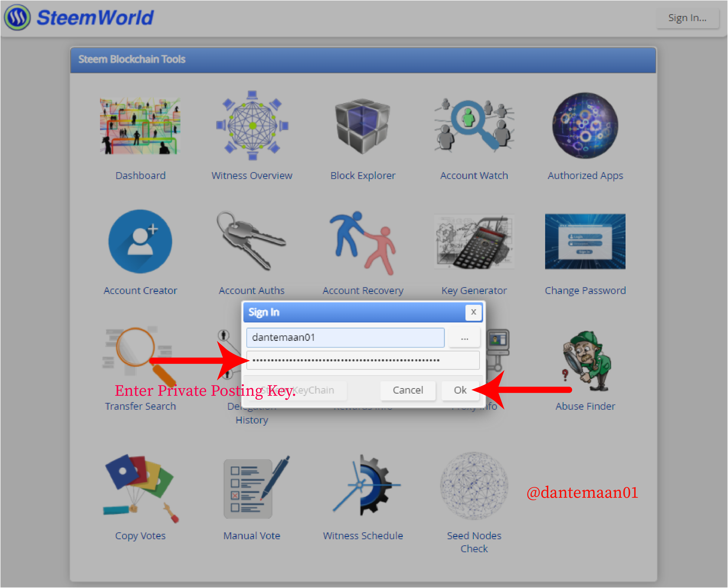
Task: Click the Witness Overview text link
Action: [252, 176]
